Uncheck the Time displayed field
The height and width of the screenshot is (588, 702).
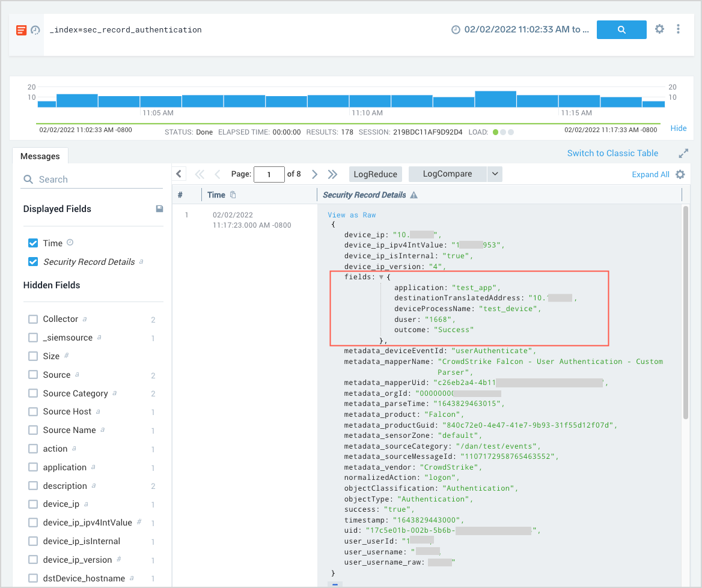coord(34,243)
